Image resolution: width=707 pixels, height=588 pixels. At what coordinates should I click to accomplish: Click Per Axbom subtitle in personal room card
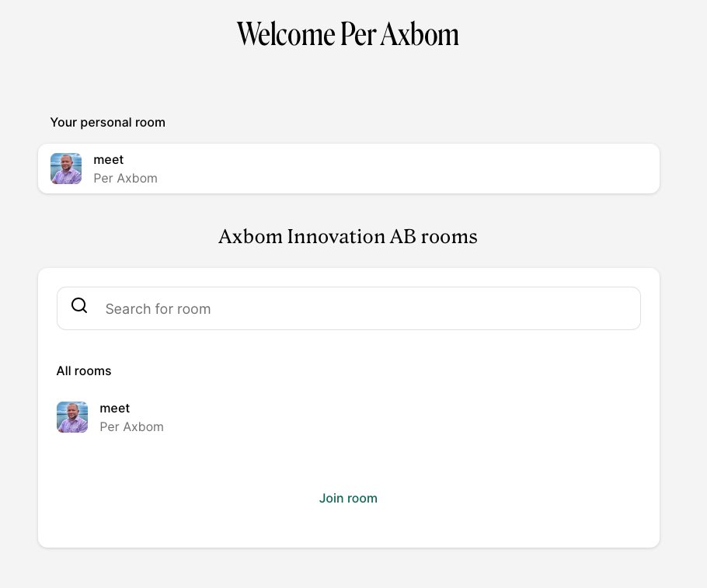point(125,178)
